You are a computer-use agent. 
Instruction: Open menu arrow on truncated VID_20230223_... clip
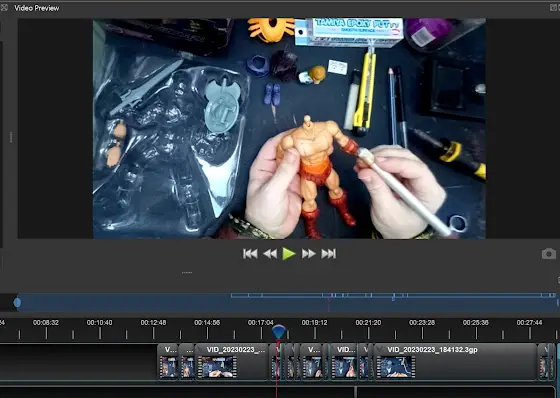(200, 349)
